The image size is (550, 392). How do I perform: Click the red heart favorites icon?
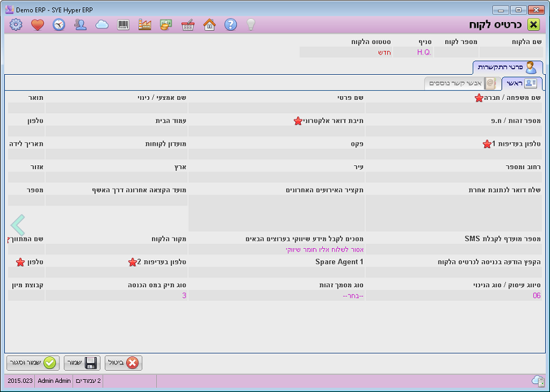(37, 24)
